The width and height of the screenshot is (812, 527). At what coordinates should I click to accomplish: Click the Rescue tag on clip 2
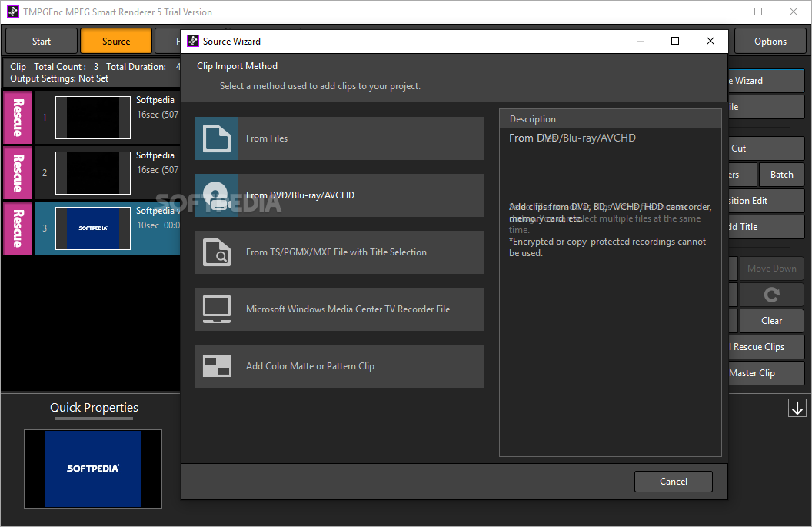coord(18,173)
